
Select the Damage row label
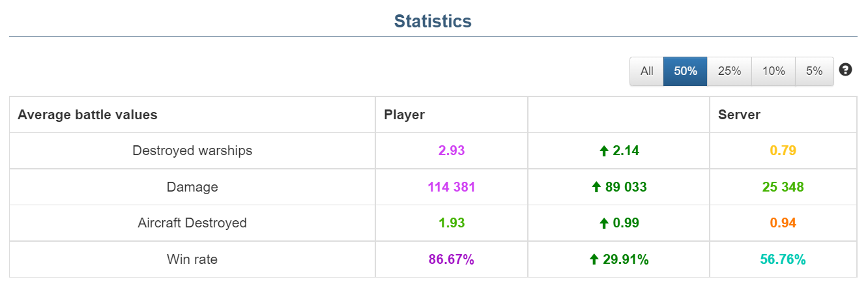tap(192, 188)
